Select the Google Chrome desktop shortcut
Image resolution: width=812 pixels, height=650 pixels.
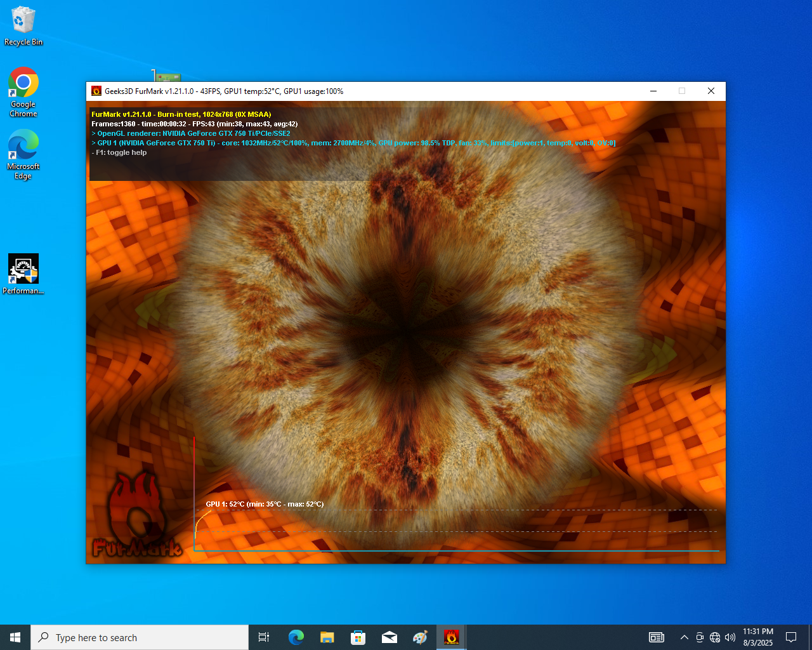click(23, 93)
